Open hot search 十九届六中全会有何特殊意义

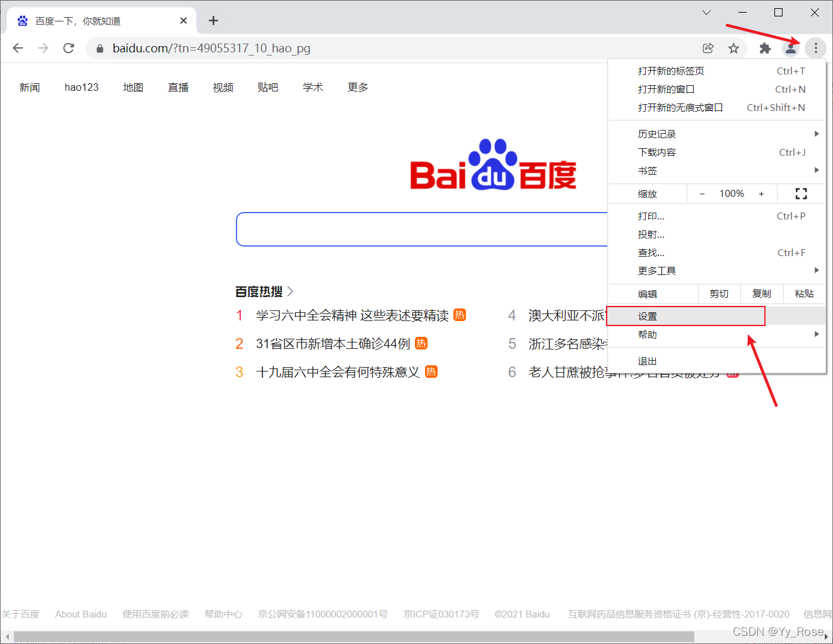(338, 372)
